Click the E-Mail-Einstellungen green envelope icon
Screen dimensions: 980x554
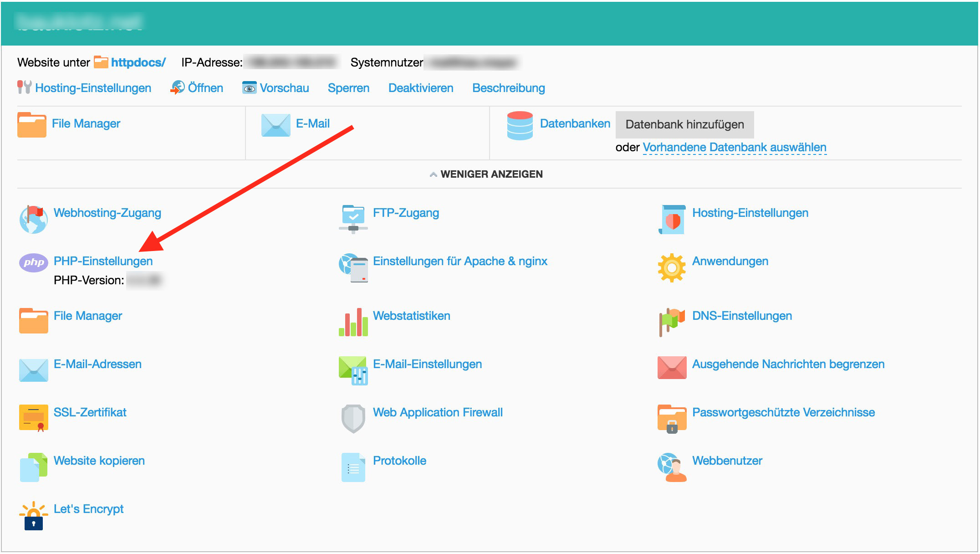pyautogui.click(x=353, y=370)
